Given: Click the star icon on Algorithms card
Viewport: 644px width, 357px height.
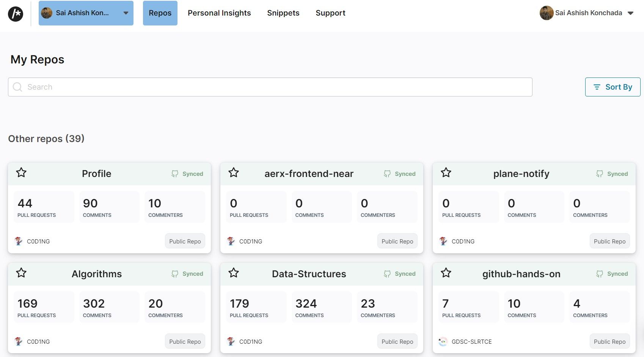Looking at the screenshot, I should click(x=21, y=273).
